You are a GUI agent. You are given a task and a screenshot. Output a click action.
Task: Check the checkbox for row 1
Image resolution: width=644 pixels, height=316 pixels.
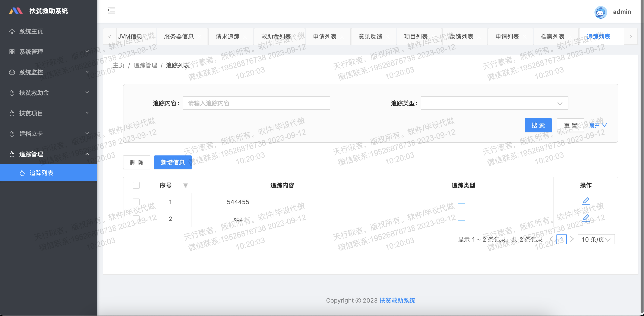coord(136,202)
